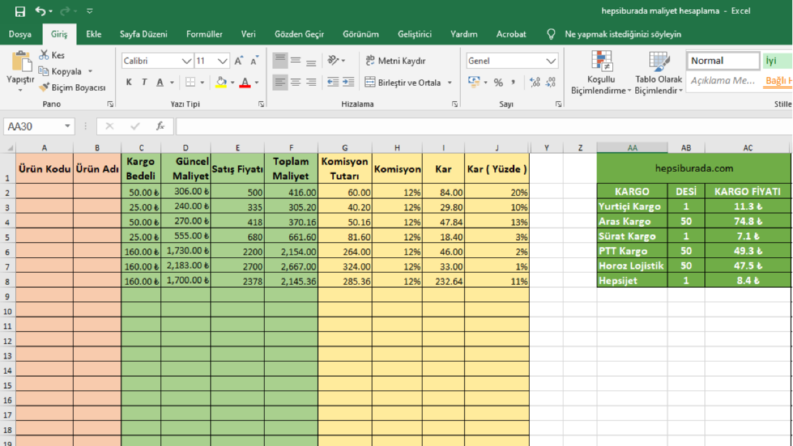The image size is (793, 446).
Task: Open the Dosya tab
Action: coord(20,34)
